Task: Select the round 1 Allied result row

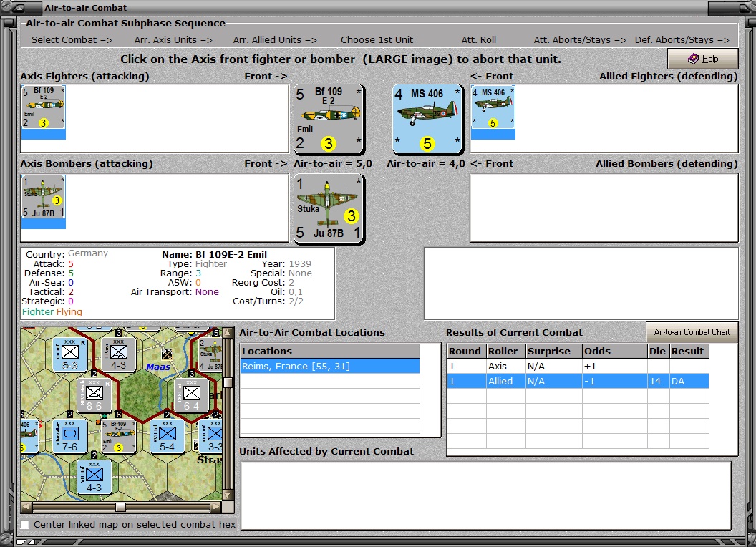Action: pos(578,381)
